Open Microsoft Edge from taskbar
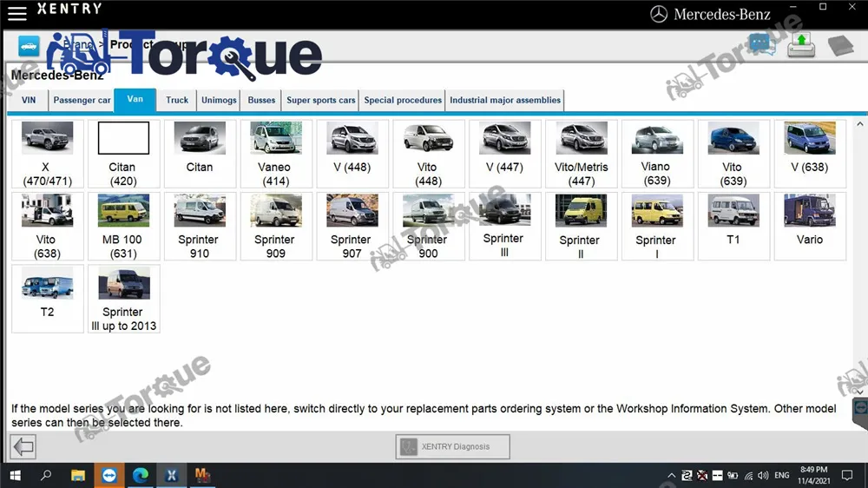The height and width of the screenshot is (488, 868). (140, 475)
